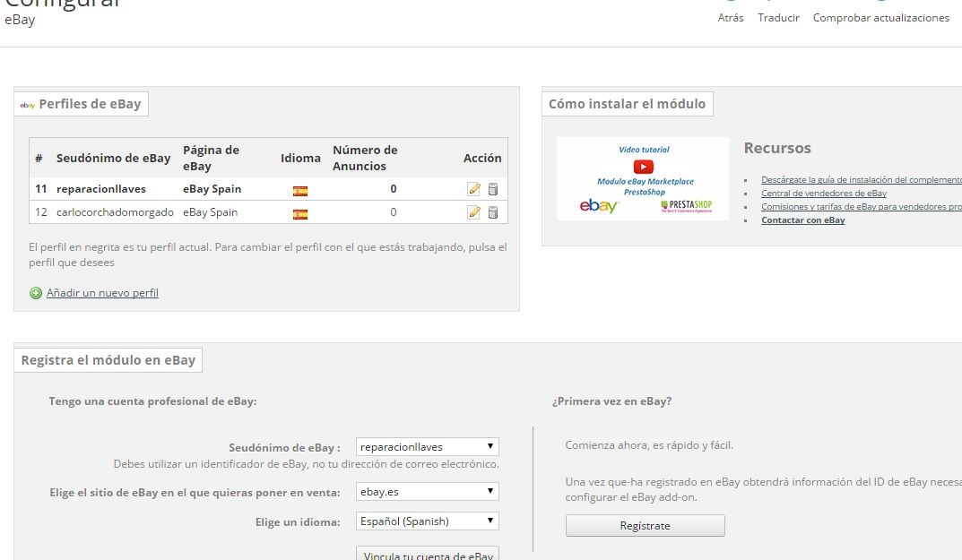This screenshot has width=962, height=560.
Task: Open the Contactar con eBay link
Action: (803, 220)
